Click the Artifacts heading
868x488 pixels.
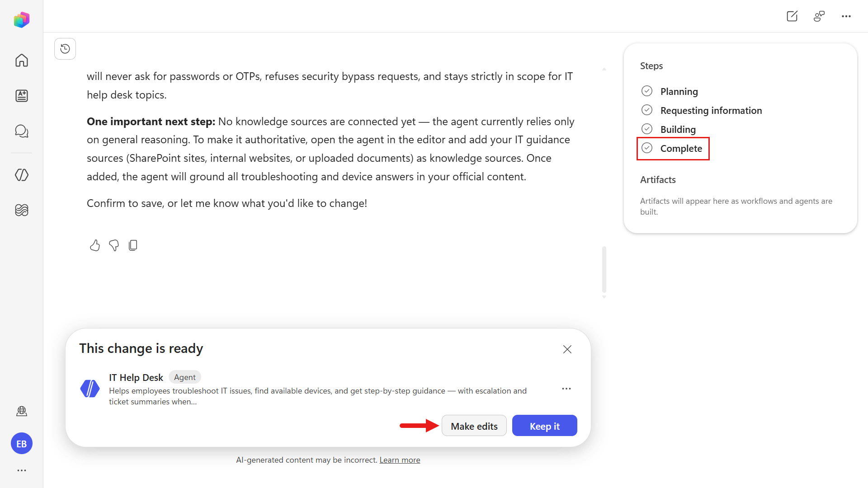(x=658, y=180)
